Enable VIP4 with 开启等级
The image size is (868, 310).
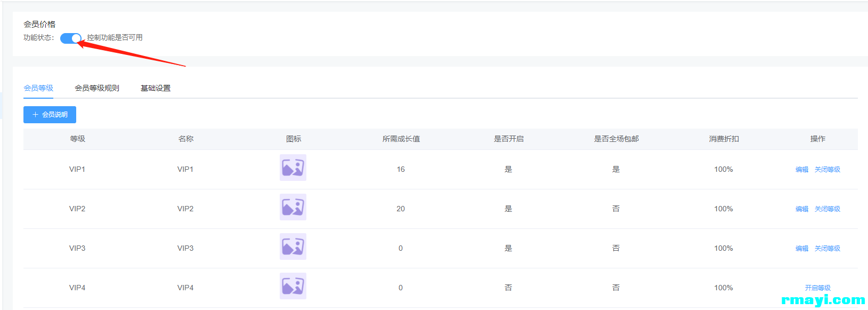(x=818, y=288)
